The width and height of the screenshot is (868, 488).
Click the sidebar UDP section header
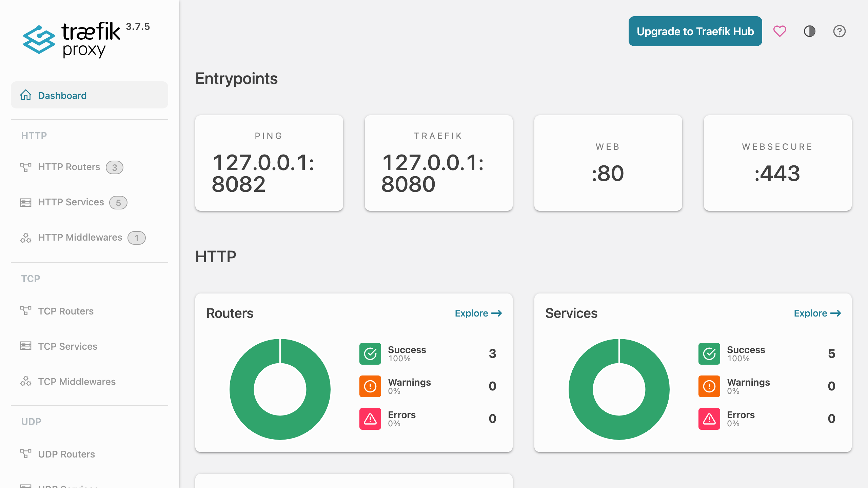31,422
